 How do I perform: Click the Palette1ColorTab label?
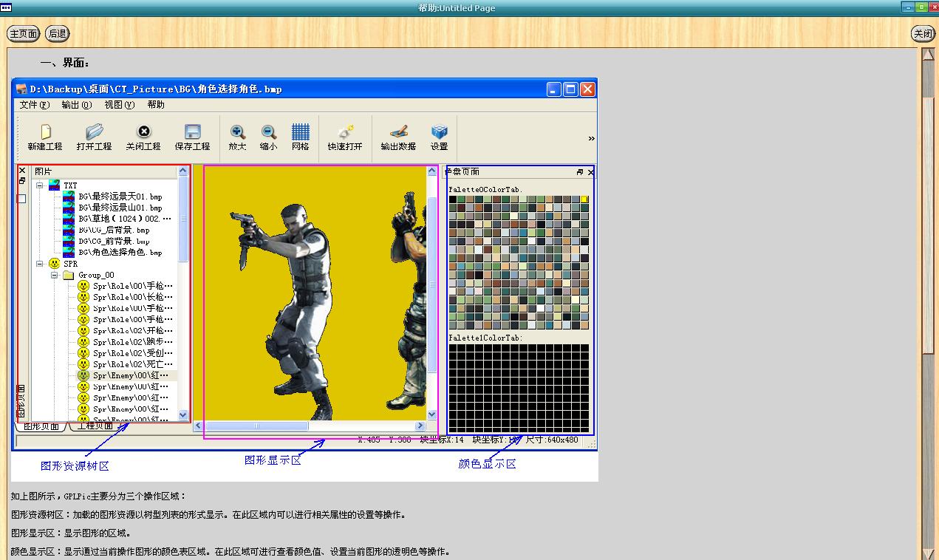coord(485,338)
